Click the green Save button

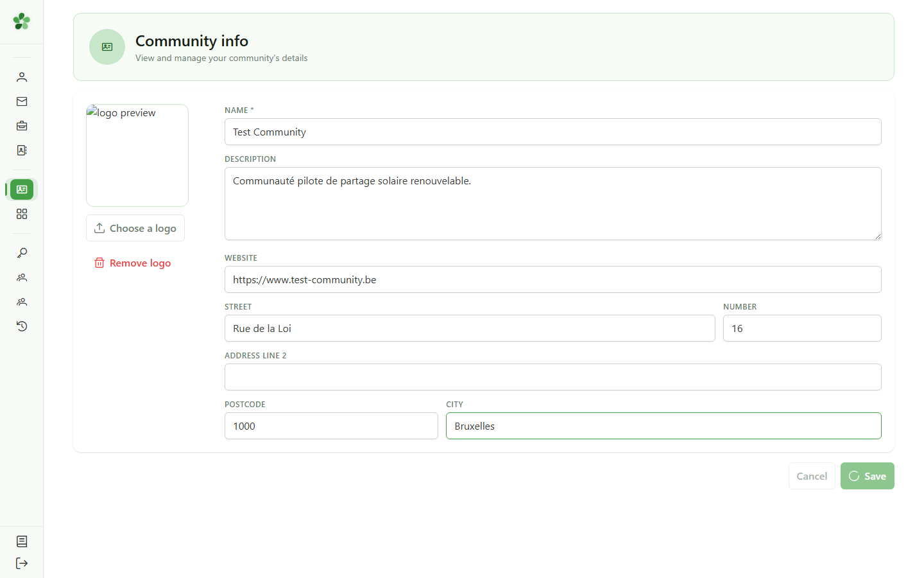coord(868,476)
